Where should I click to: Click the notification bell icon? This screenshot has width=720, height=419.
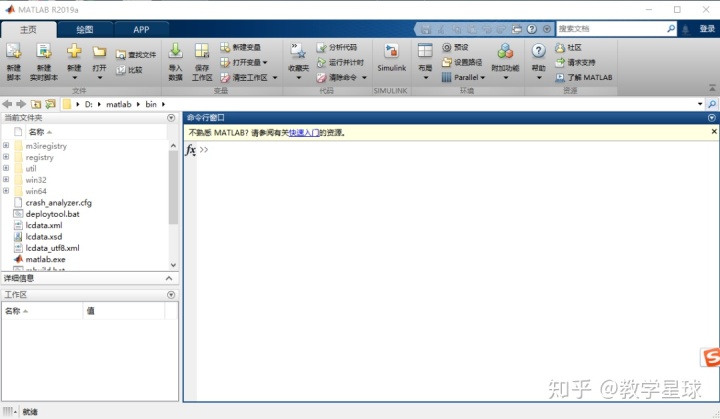click(x=686, y=29)
